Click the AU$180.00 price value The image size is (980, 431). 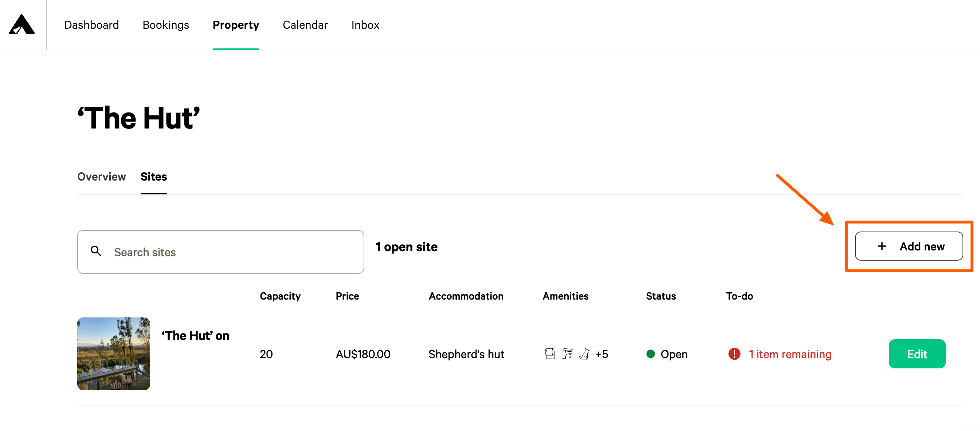[362, 354]
